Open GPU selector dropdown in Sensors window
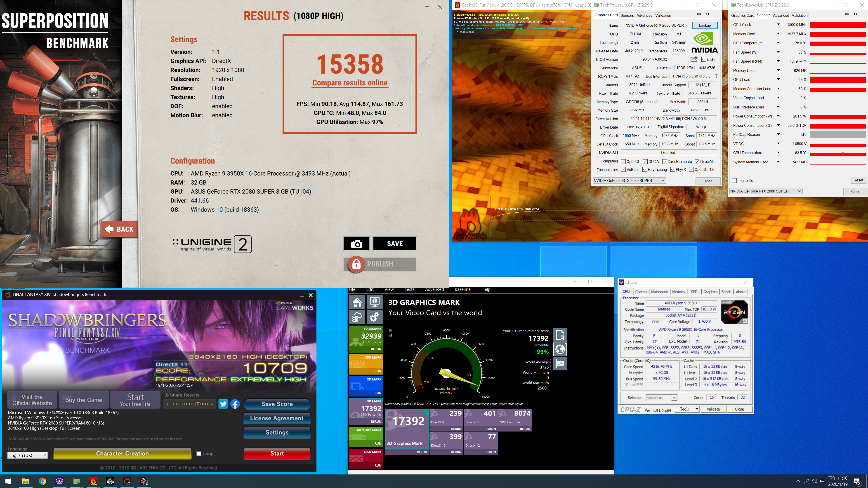Image resolution: width=868 pixels, height=488 pixels. tap(766, 191)
